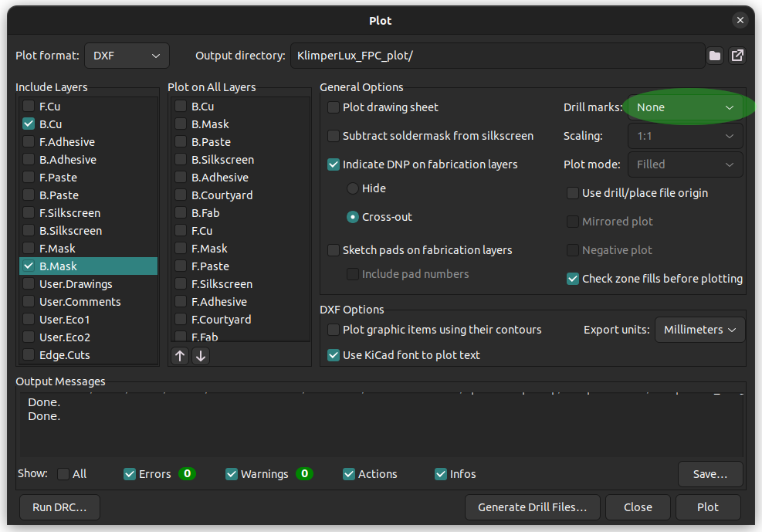The image size is (762, 532).
Task: Select the Hide radio button
Action: (353, 188)
